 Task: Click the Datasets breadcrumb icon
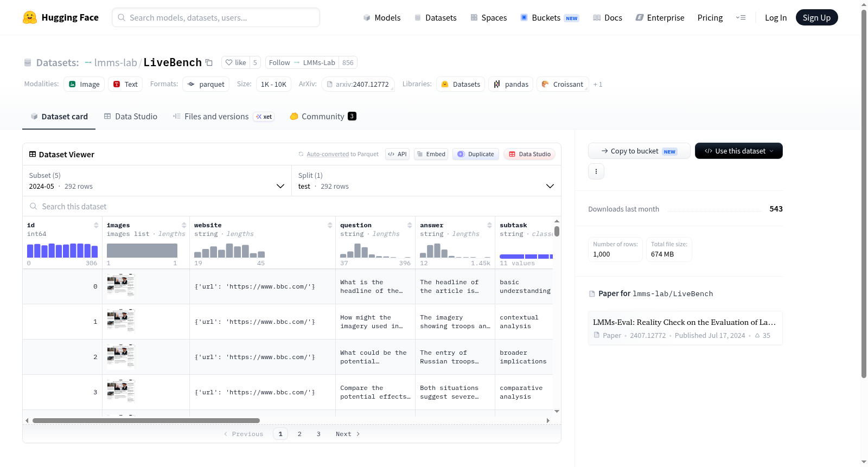pyautogui.click(x=28, y=62)
